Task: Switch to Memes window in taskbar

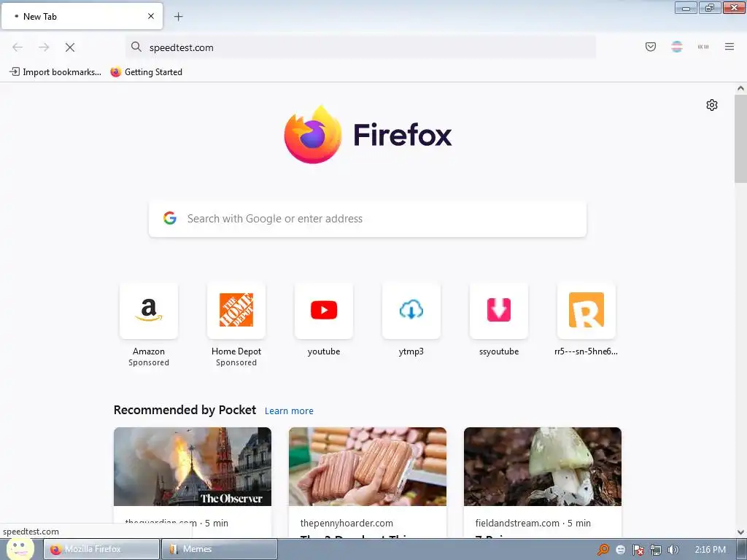Action: pyautogui.click(x=220, y=549)
